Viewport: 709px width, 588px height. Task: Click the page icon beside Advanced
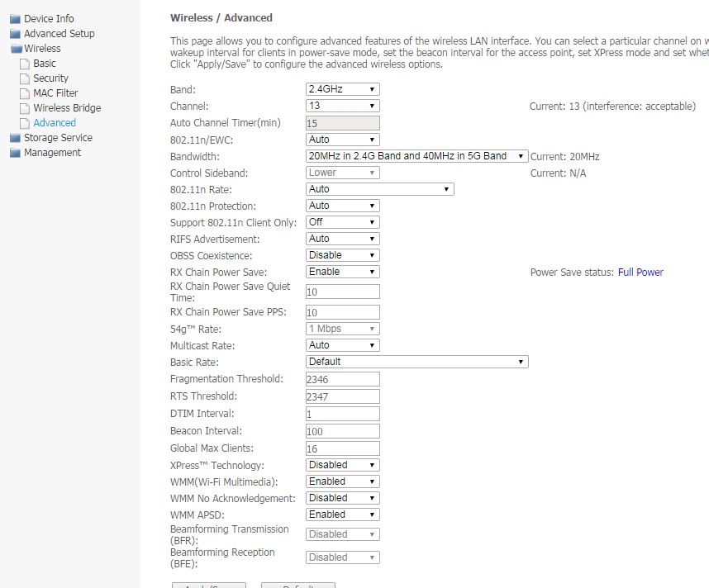25,123
